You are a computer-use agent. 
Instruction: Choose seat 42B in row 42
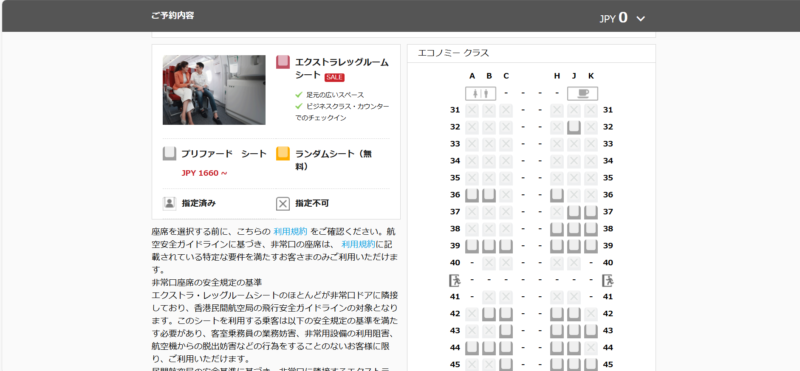(489, 313)
